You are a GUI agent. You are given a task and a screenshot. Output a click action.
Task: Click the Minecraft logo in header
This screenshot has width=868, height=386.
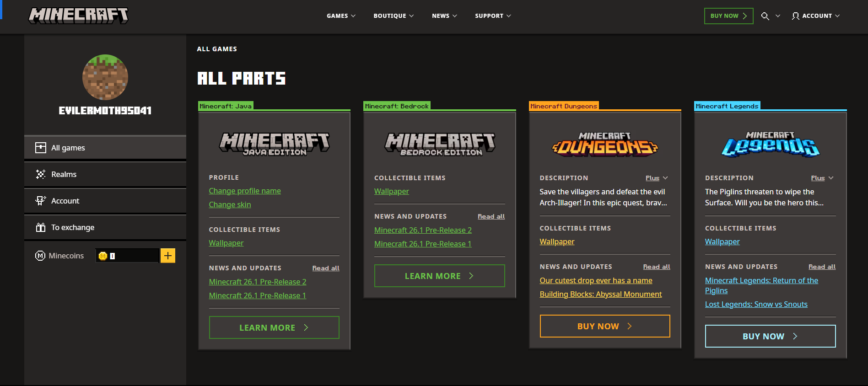[x=78, y=16]
